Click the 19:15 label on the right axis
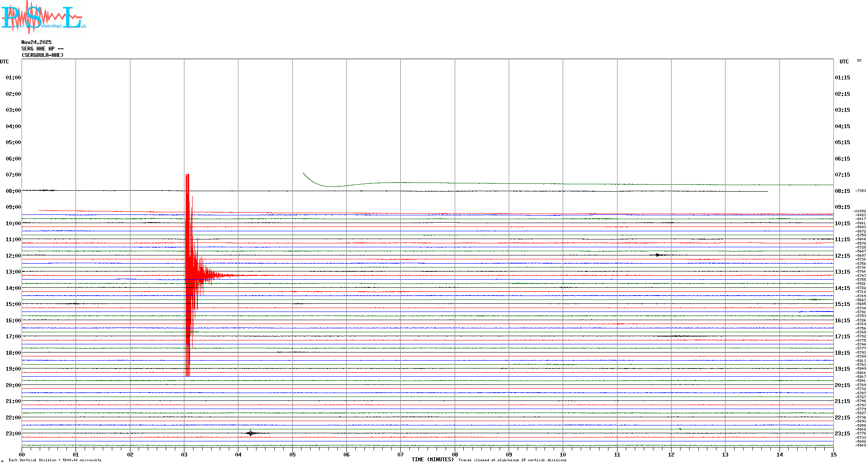The height and width of the screenshot is (466, 868). pyautogui.click(x=842, y=369)
